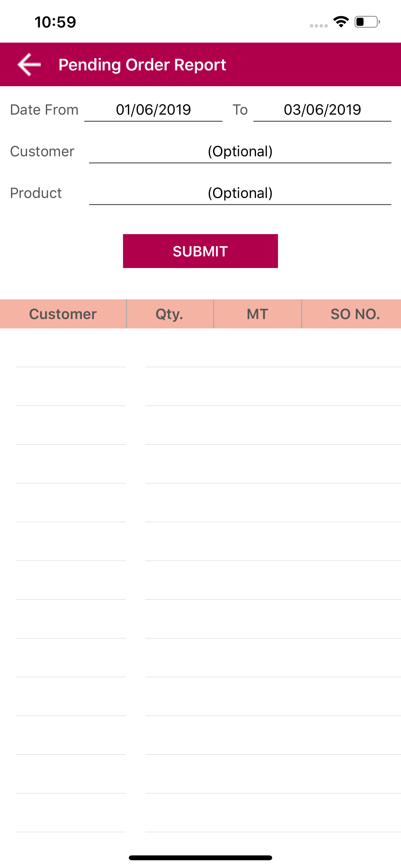401x868 pixels.
Task: Tap the MT column header
Action: pyautogui.click(x=257, y=314)
